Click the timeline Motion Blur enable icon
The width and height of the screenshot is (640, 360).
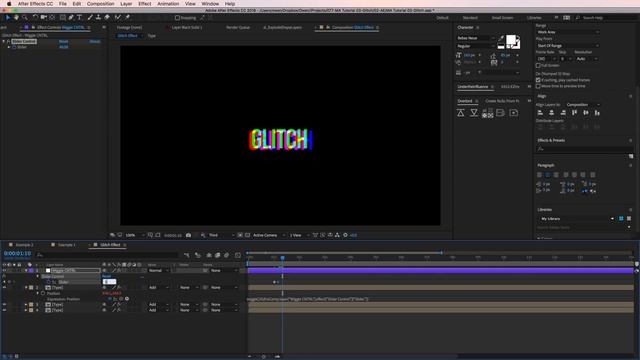point(227,255)
